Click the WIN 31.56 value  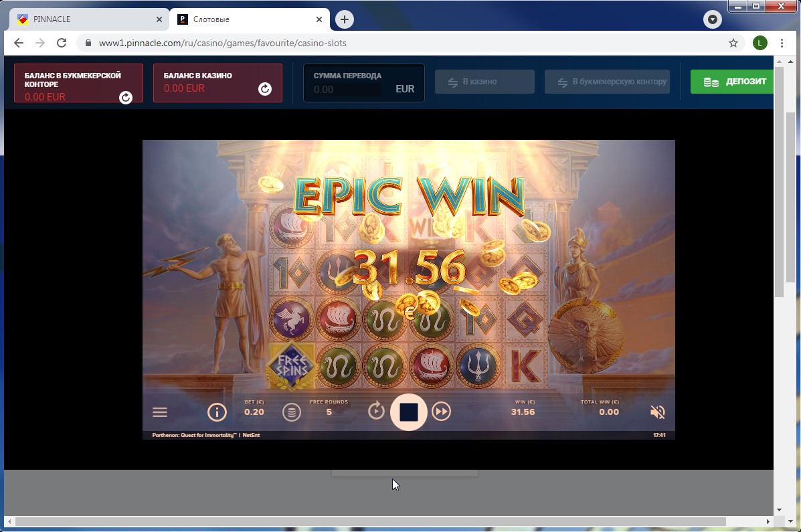click(x=523, y=412)
